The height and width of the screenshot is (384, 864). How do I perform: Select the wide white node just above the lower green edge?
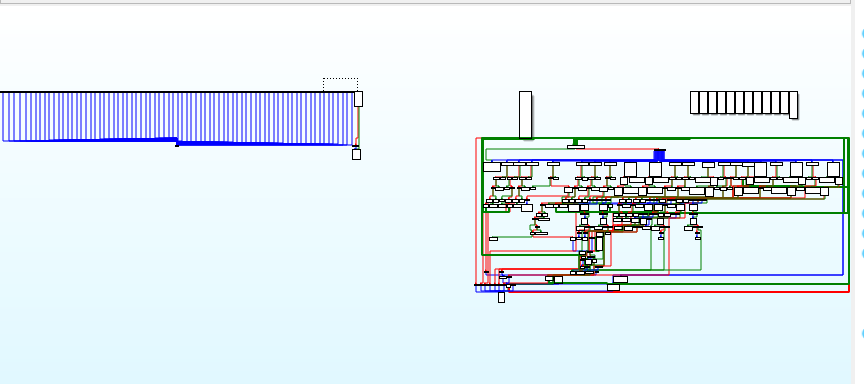coord(620,279)
